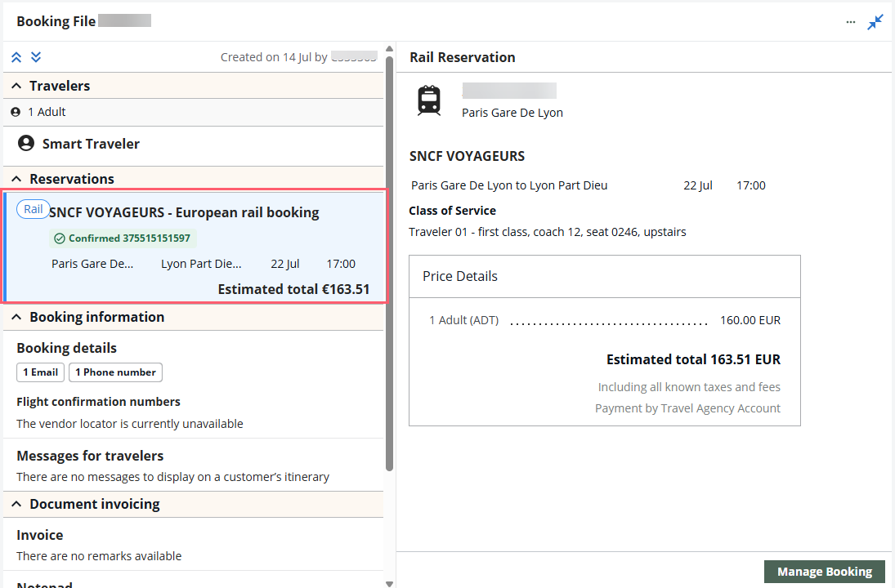Click Estimated total €163.51 in reservation card
Viewport: 895px width, 588px height.
click(293, 289)
